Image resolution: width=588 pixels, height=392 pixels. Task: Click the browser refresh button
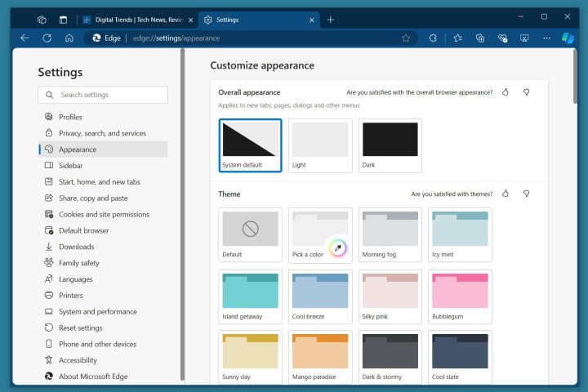coord(47,38)
